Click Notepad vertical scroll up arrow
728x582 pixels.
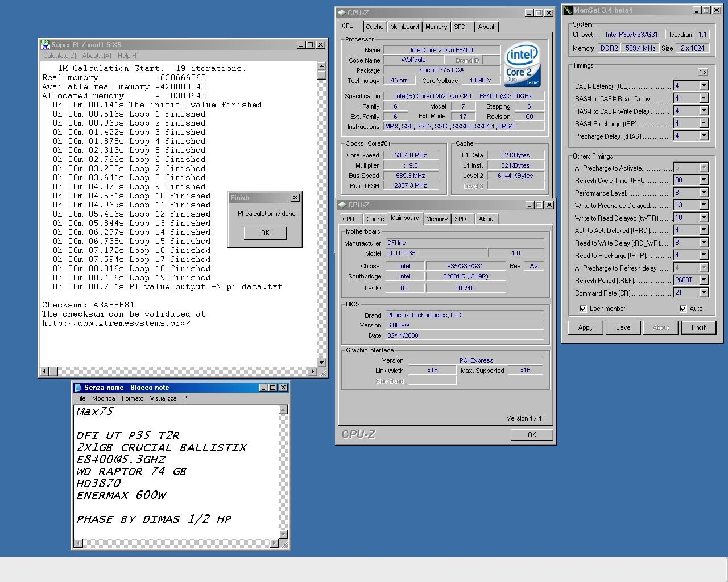(x=283, y=410)
